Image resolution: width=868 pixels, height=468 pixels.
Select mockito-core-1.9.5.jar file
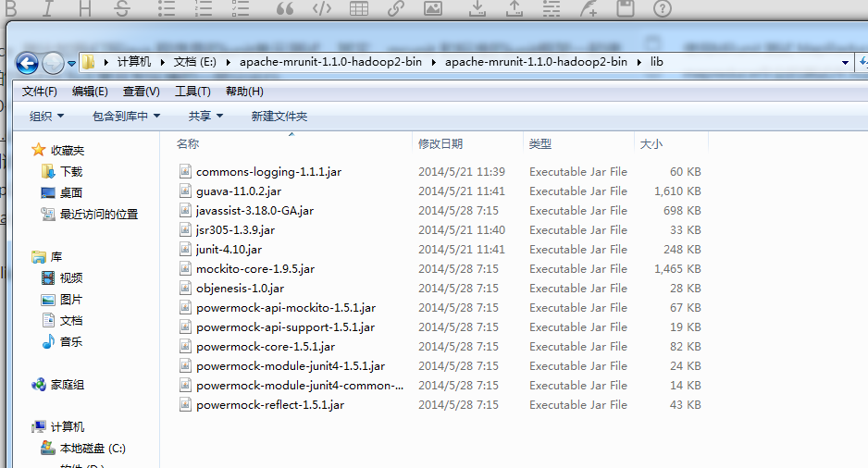[255, 269]
